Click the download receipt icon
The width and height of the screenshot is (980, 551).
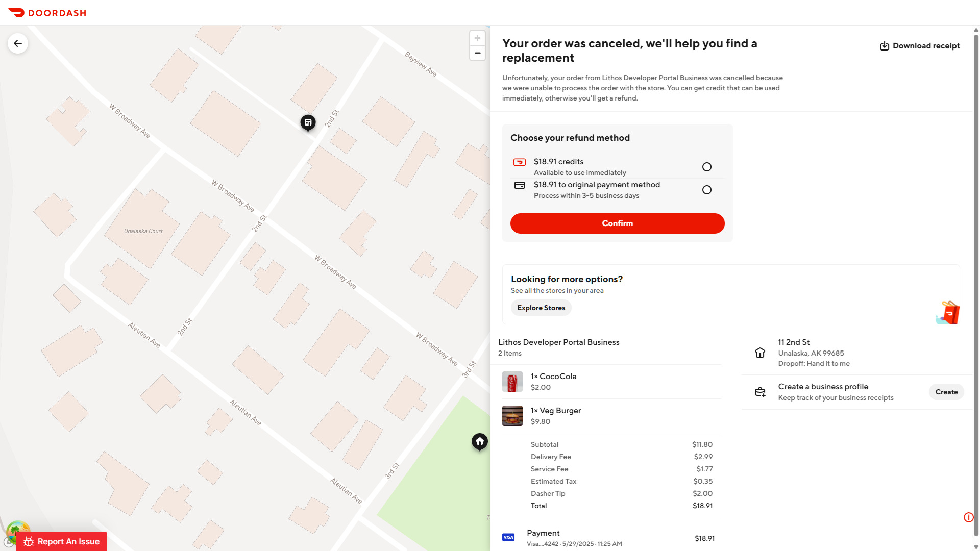[885, 46]
